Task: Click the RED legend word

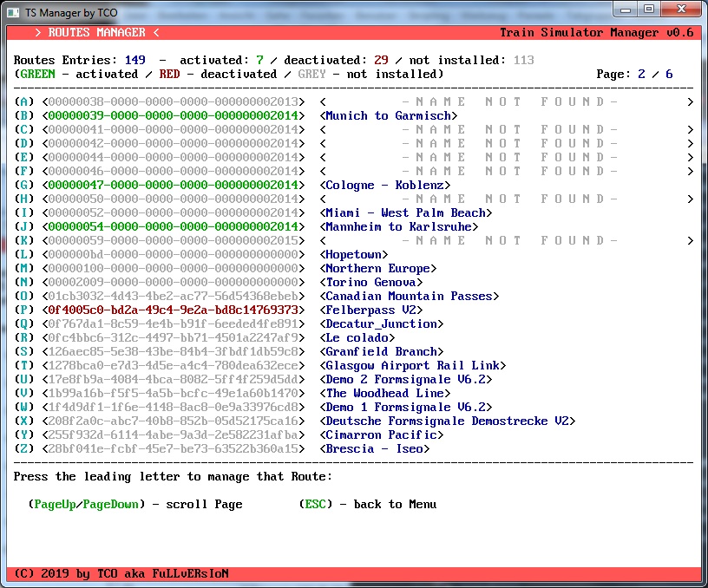Action: [x=169, y=74]
